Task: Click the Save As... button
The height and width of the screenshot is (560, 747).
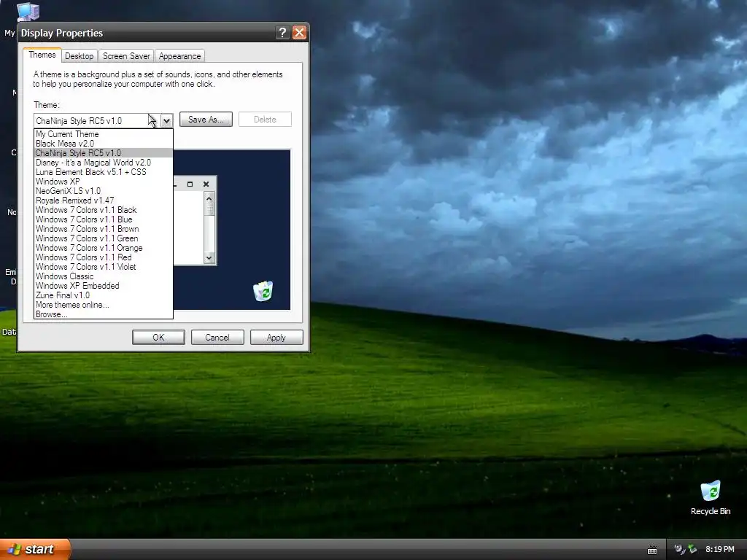Action: (x=206, y=120)
